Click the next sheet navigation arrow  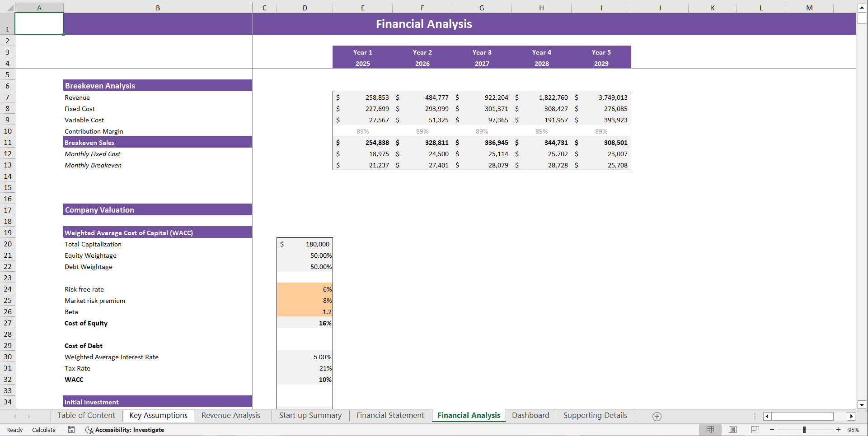29,416
